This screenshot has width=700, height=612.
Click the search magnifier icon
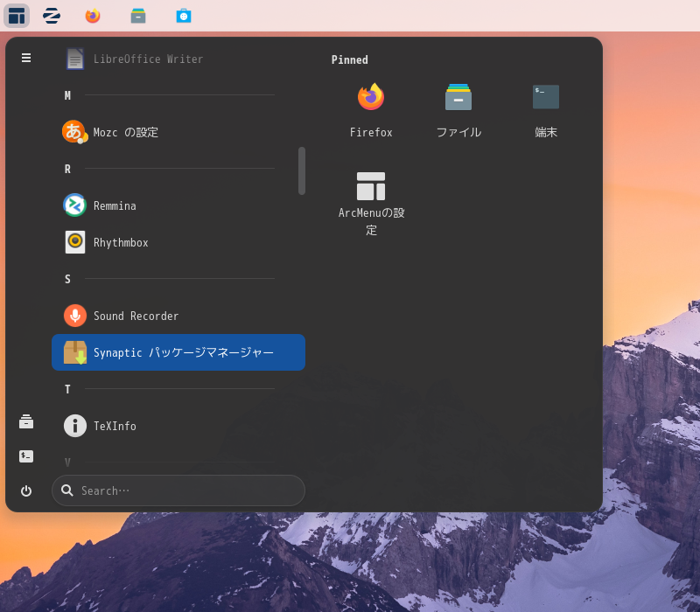pos(67,490)
